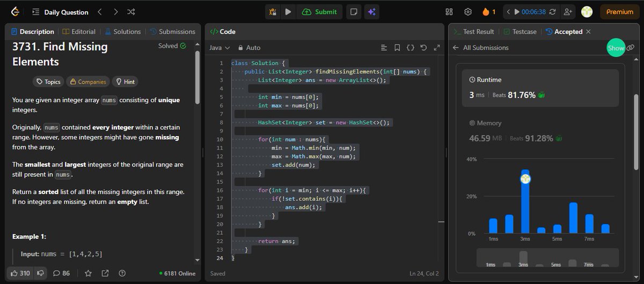Click the green Show button
The image size is (644, 284).
pos(616,48)
